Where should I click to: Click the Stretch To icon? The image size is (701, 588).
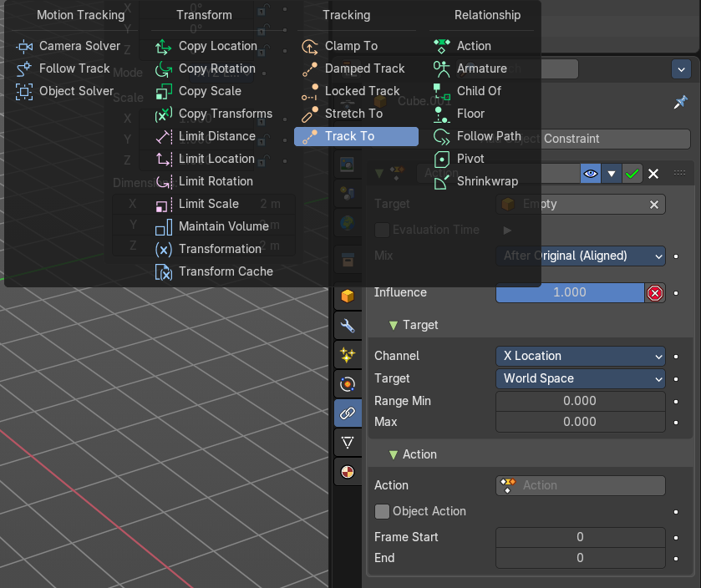310,114
